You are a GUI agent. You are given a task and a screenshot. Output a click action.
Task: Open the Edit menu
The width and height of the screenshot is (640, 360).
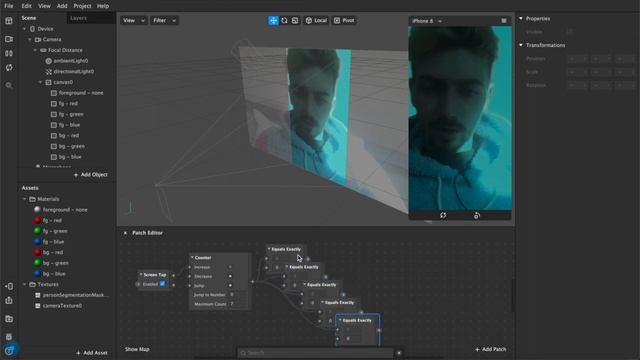[27, 6]
